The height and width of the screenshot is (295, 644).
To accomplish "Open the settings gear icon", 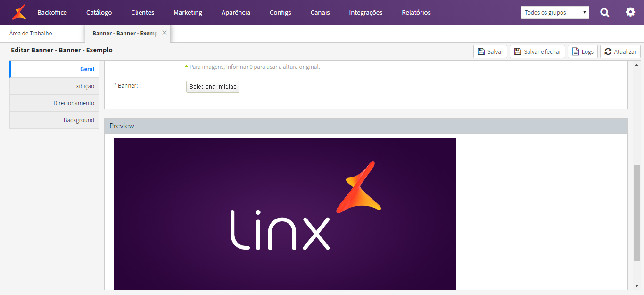I will 630,12.
